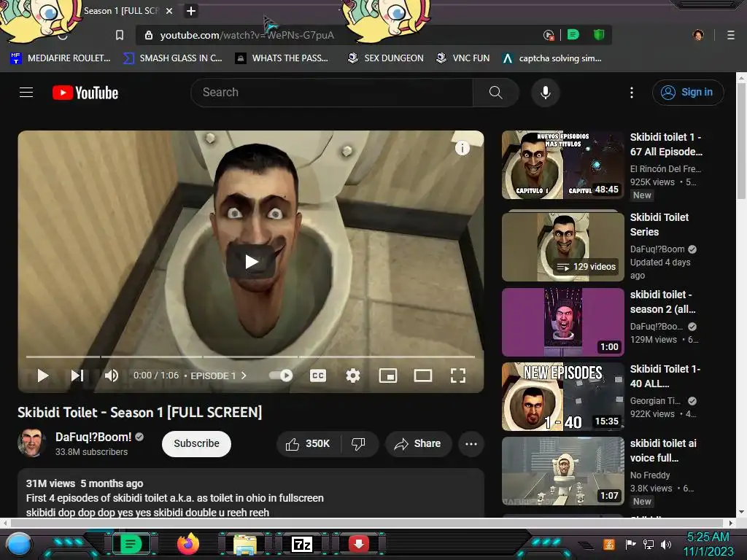This screenshot has width=747, height=560.
Task: Mute the video volume
Action: [112, 376]
